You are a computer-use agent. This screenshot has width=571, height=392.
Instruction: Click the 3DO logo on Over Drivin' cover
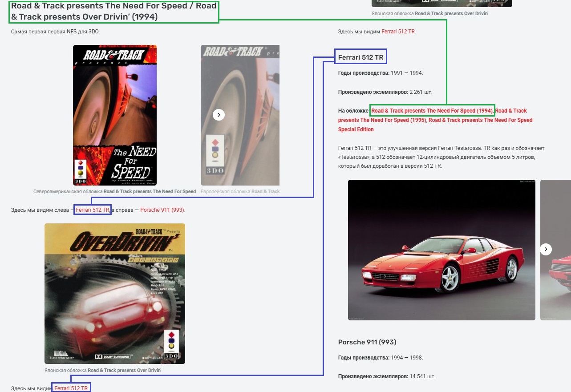tap(172, 344)
